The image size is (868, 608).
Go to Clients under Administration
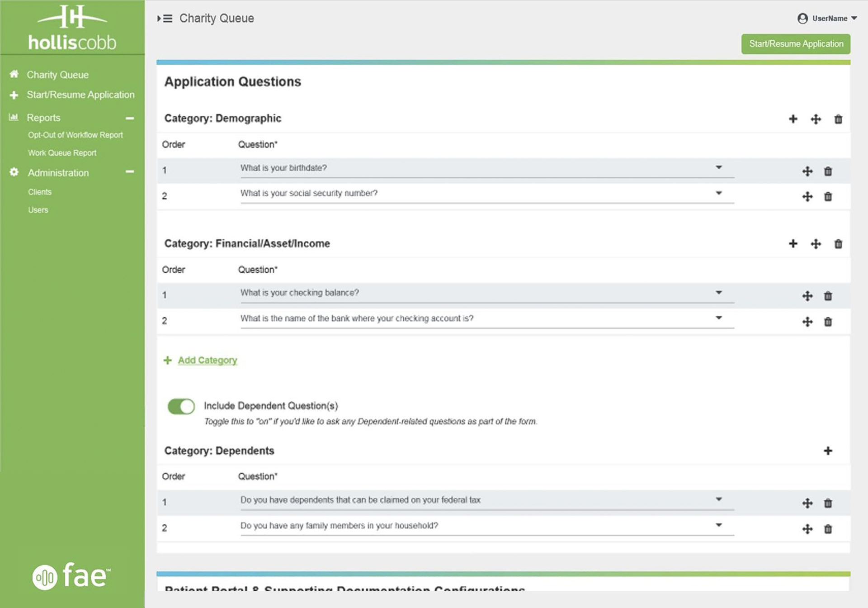[40, 192]
